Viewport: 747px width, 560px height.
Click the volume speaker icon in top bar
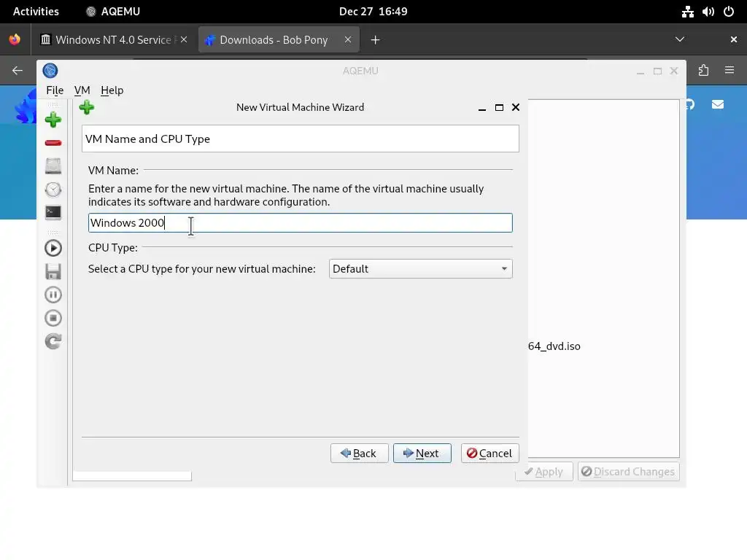point(708,12)
